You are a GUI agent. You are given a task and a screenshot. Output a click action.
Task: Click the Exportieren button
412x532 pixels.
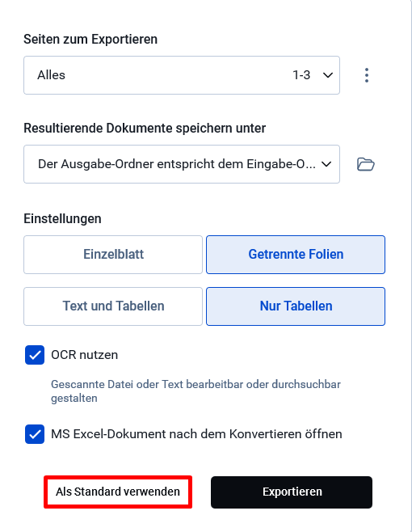(292, 492)
